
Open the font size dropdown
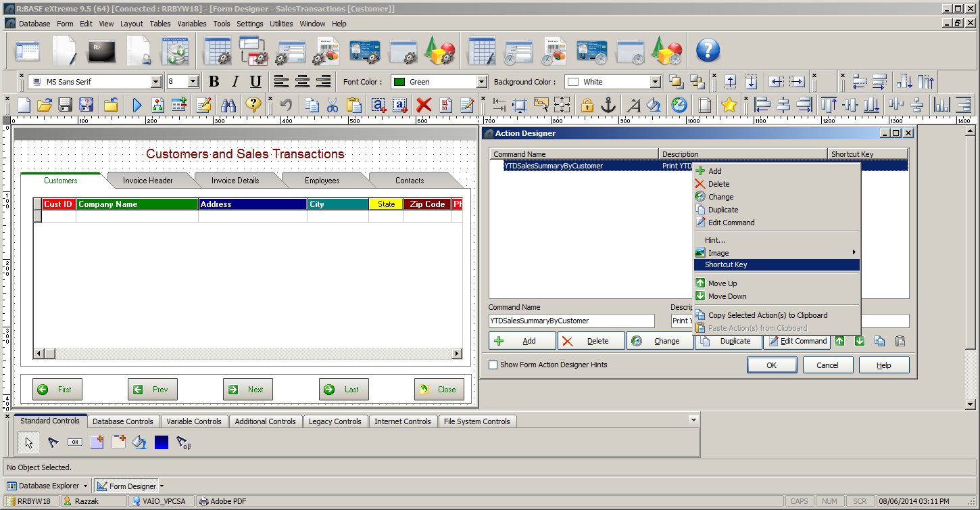[x=193, y=82]
